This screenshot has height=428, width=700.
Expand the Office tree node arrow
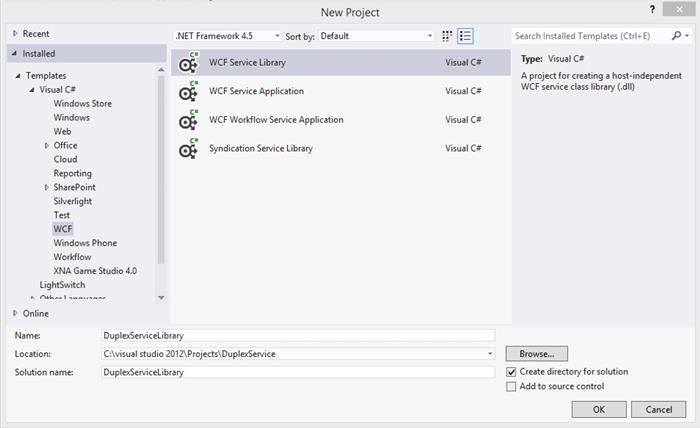click(x=46, y=145)
